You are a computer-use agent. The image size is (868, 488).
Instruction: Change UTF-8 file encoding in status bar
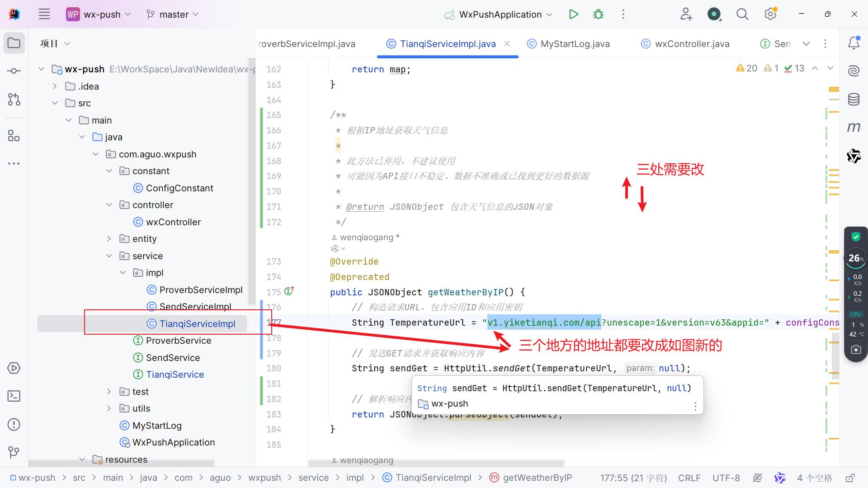pyautogui.click(x=726, y=478)
